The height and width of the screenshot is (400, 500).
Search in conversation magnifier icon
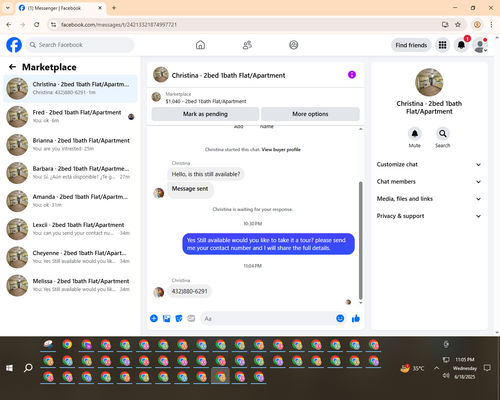443,134
